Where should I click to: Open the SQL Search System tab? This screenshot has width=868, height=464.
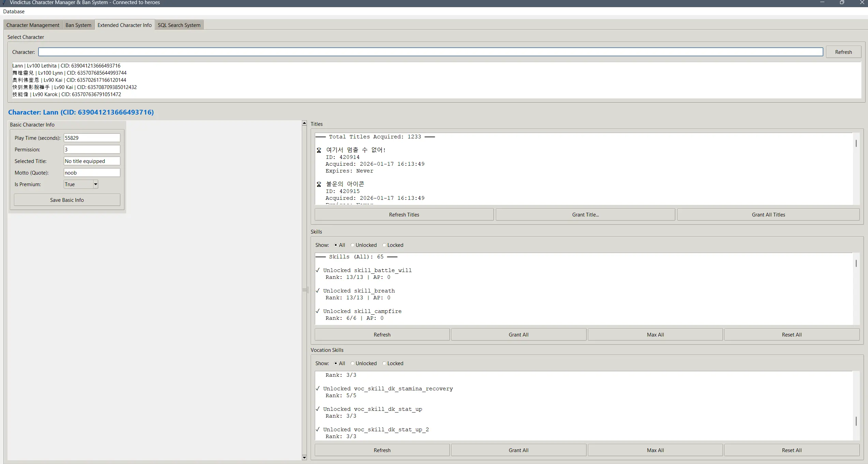click(x=179, y=25)
